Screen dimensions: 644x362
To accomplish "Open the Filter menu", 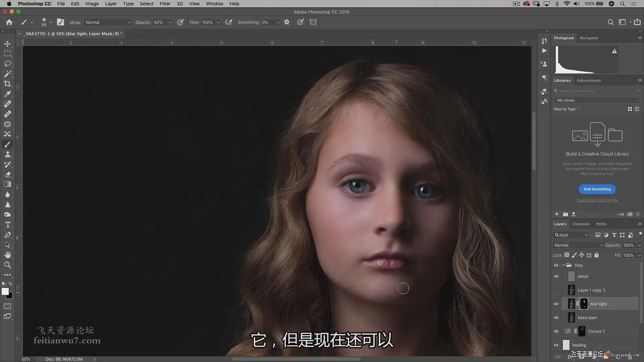I will [165, 4].
